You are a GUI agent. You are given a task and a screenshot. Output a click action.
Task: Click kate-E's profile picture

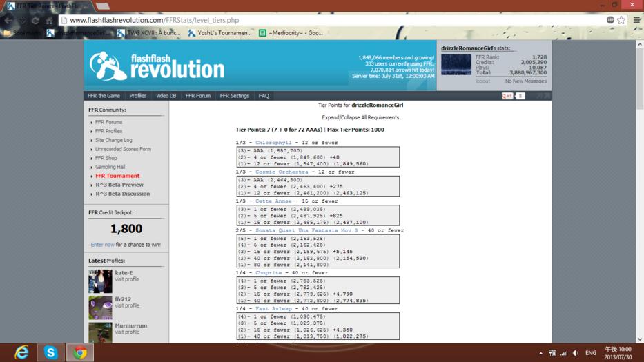click(x=100, y=281)
